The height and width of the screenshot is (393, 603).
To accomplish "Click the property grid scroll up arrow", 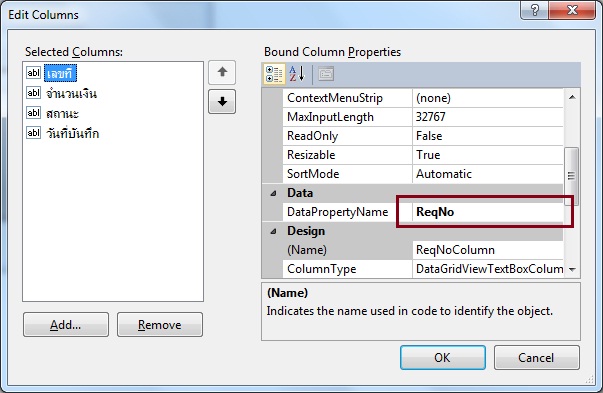I will (572, 97).
